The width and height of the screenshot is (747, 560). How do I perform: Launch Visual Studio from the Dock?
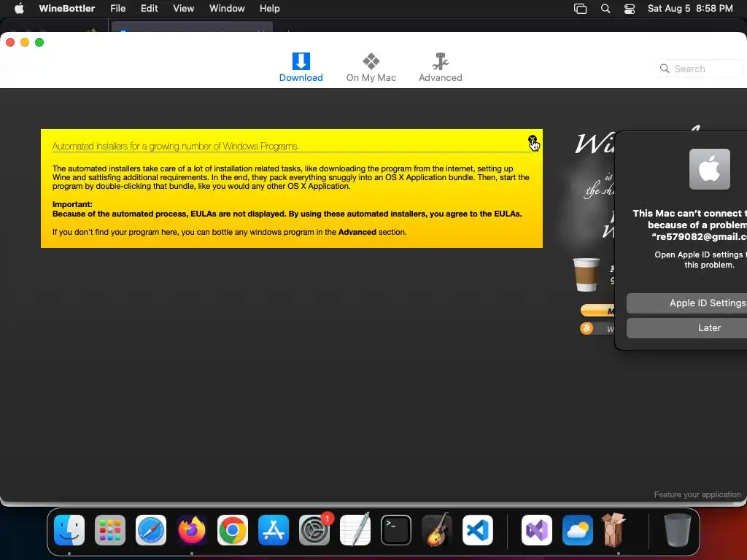tap(536, 529)
